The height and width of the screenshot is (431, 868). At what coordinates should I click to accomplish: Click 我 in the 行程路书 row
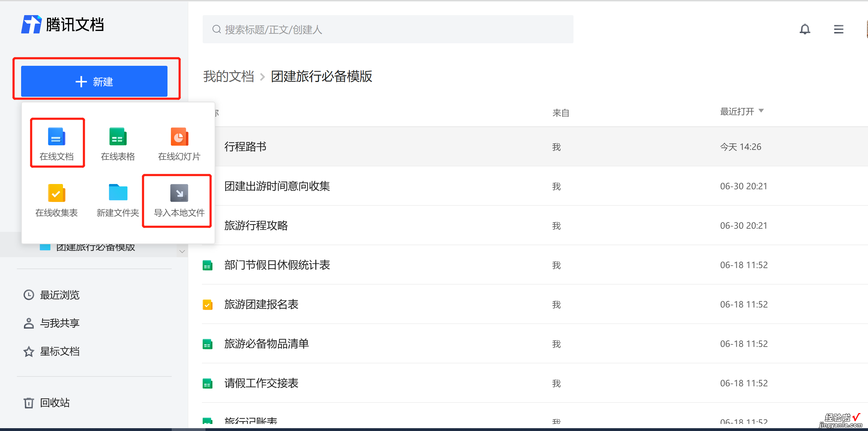(556, 147)
